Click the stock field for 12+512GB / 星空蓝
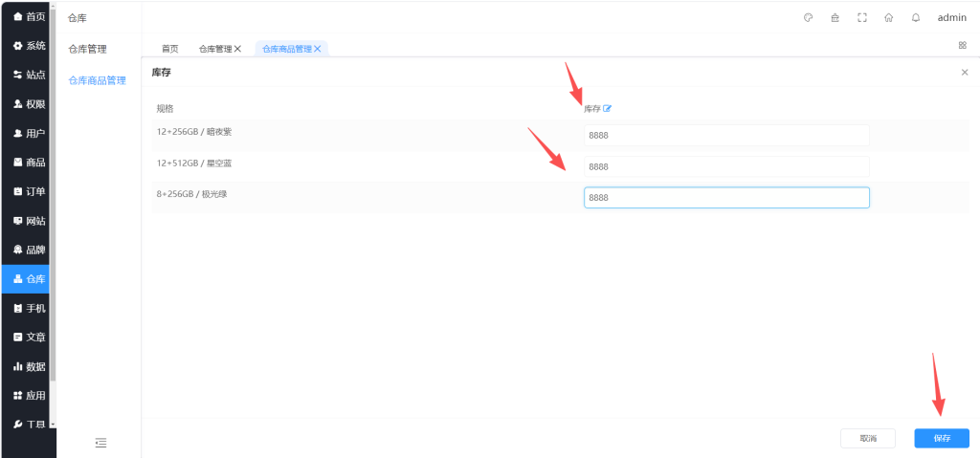Viewport: 980px width, 458px height. coord(725,166)
